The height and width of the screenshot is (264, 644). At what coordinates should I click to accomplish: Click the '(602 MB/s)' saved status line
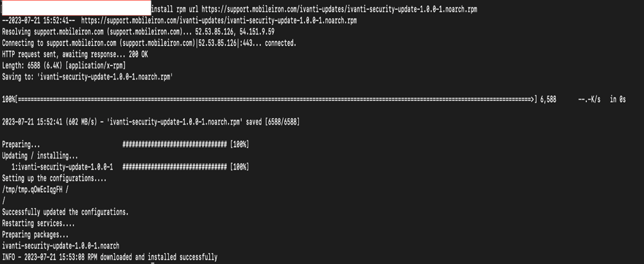point(151,122)
